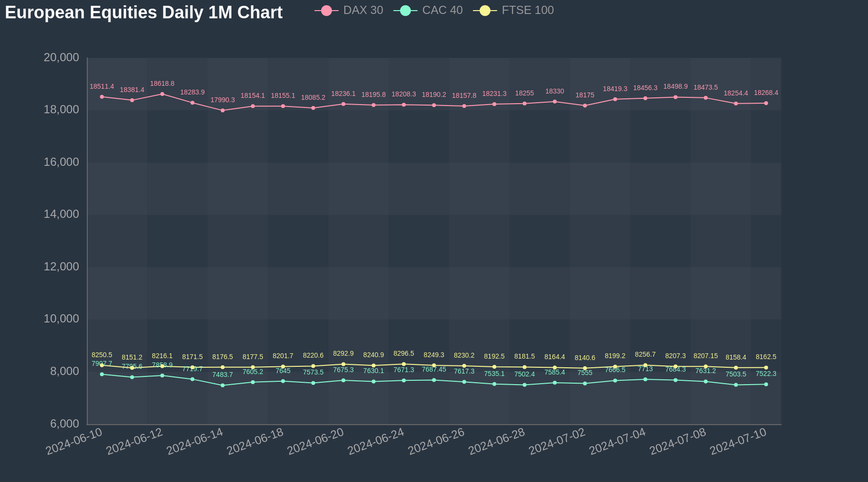Screen dimensions: 868x482
Task: Click x-axis date label 2024-07-10
Action: coord(738,441)
